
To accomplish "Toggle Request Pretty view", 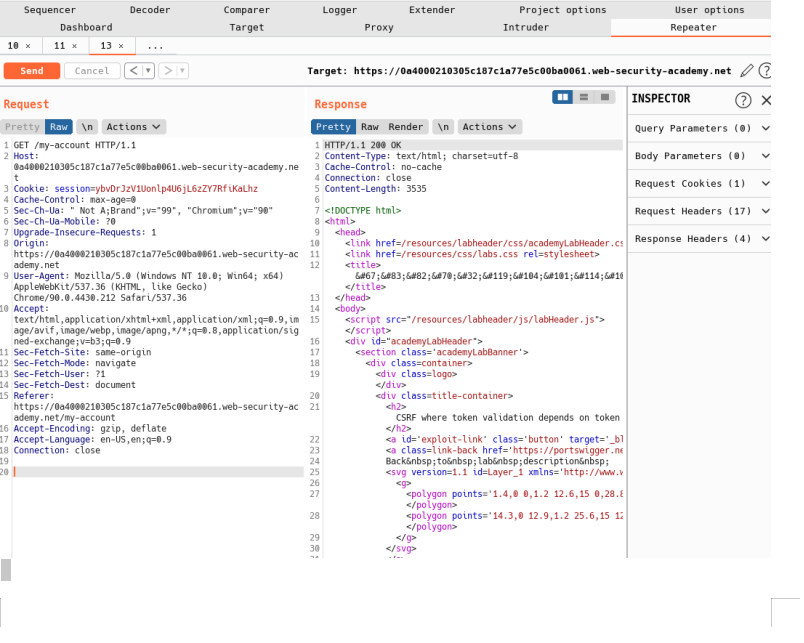I will click(22, 127).
